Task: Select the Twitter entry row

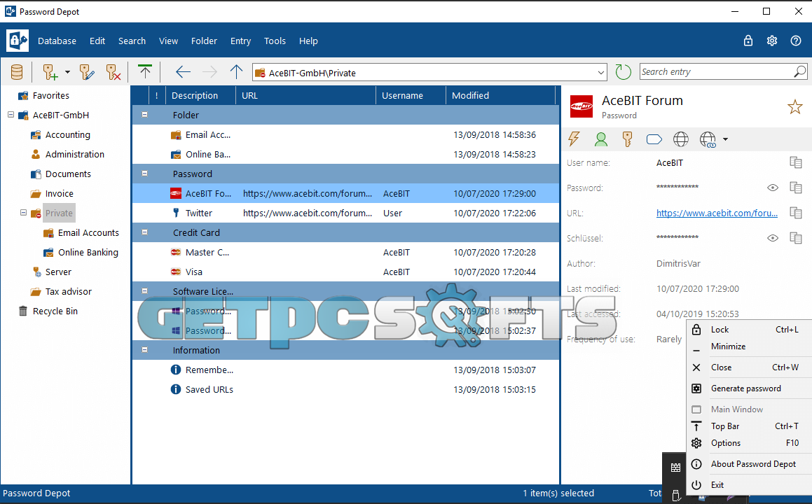Action: tap(346, 213)
